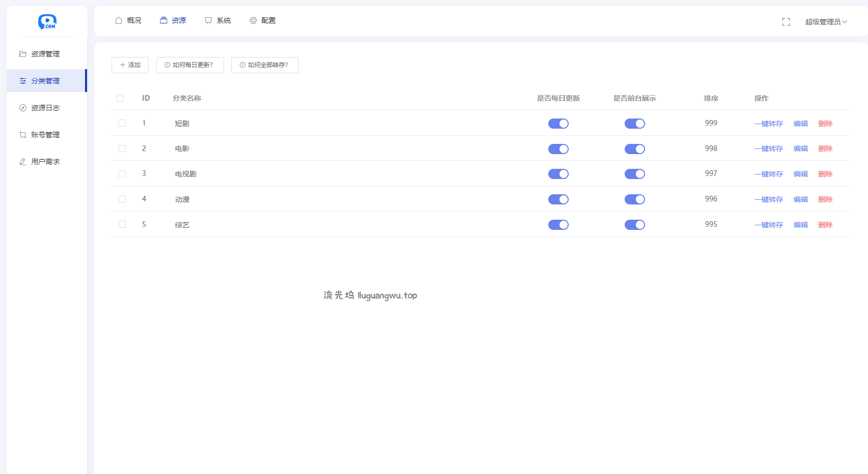Open 用户需求 in the sidebar
868x474 pixels.
45,162
